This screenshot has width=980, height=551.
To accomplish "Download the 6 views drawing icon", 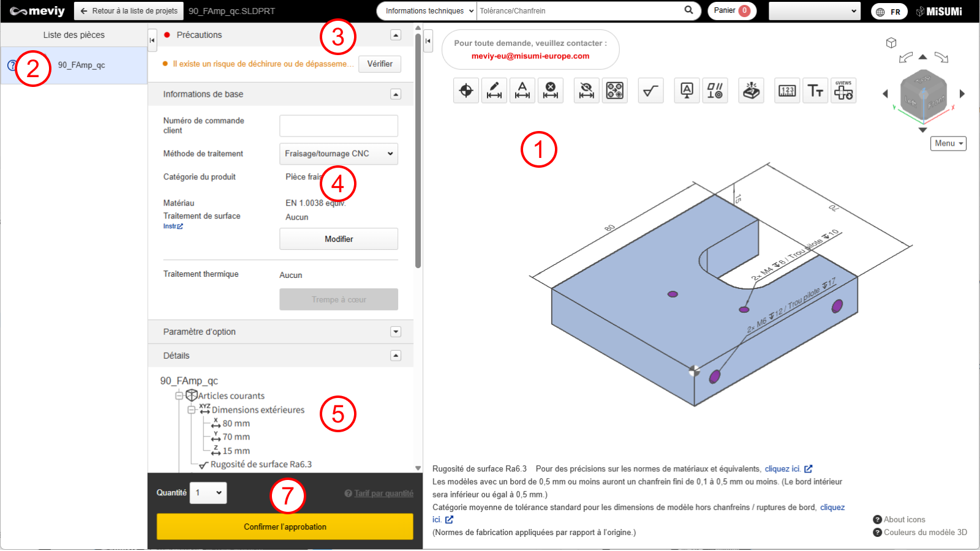I will 843,91.
